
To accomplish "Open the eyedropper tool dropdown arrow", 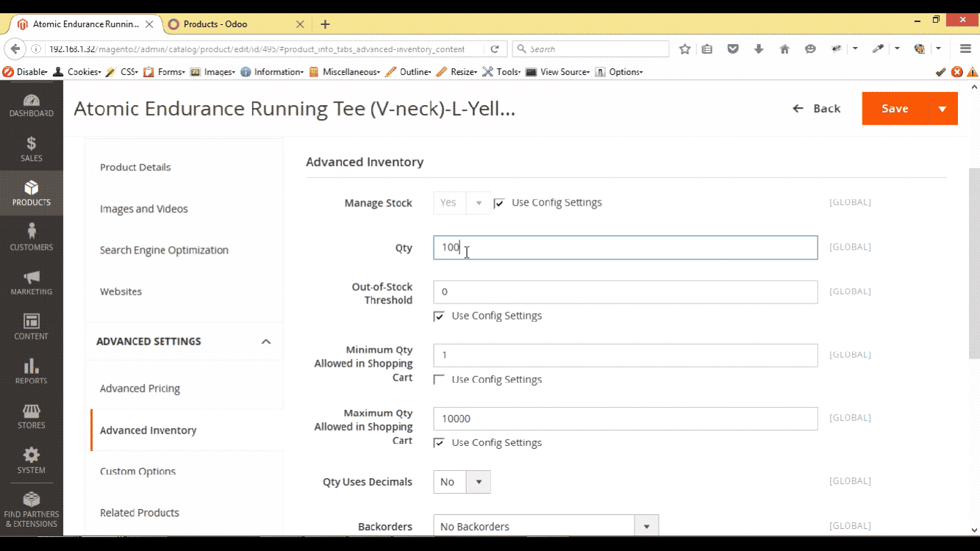I will pos(897,49).
